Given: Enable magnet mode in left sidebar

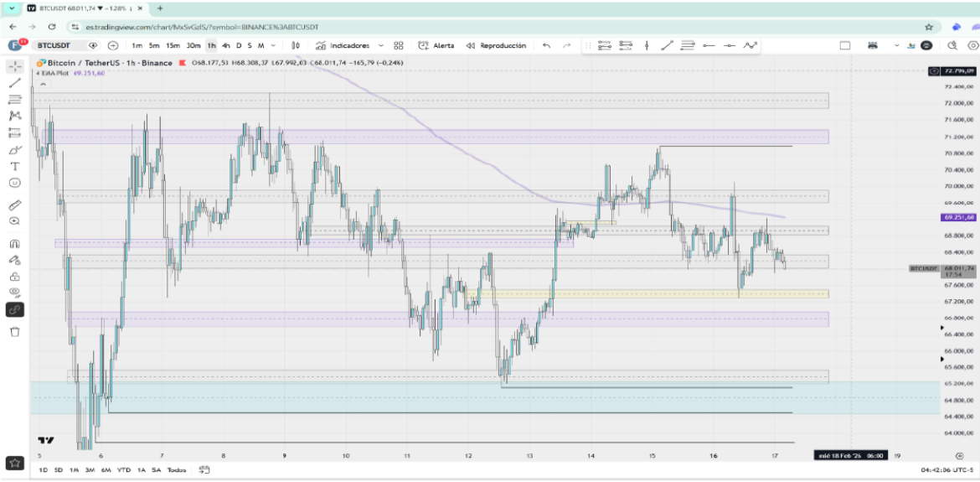Looking at the screenshot, I should (x=14, y=243).
